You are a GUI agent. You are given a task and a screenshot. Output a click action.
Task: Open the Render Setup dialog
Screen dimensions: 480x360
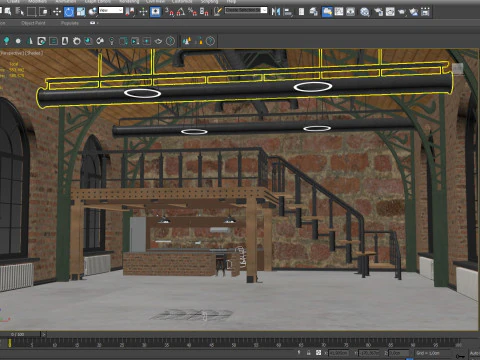[378, 12]
